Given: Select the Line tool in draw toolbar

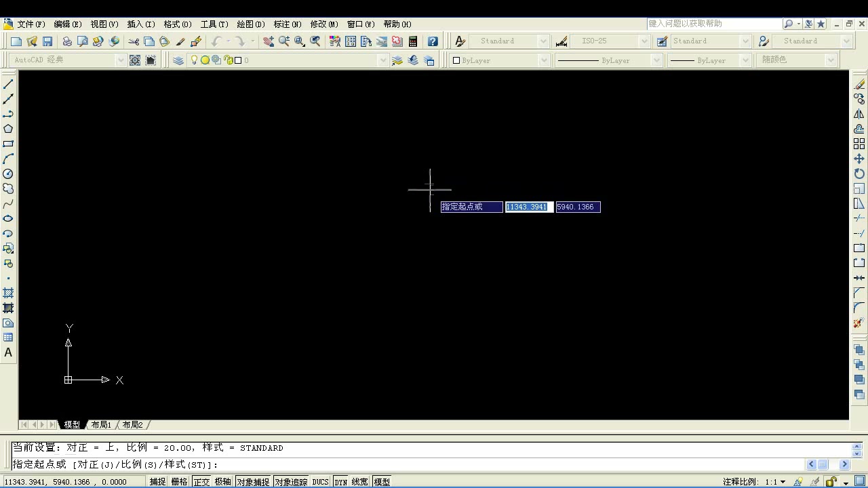Looking at the screenshot, I should coord(8,84).
